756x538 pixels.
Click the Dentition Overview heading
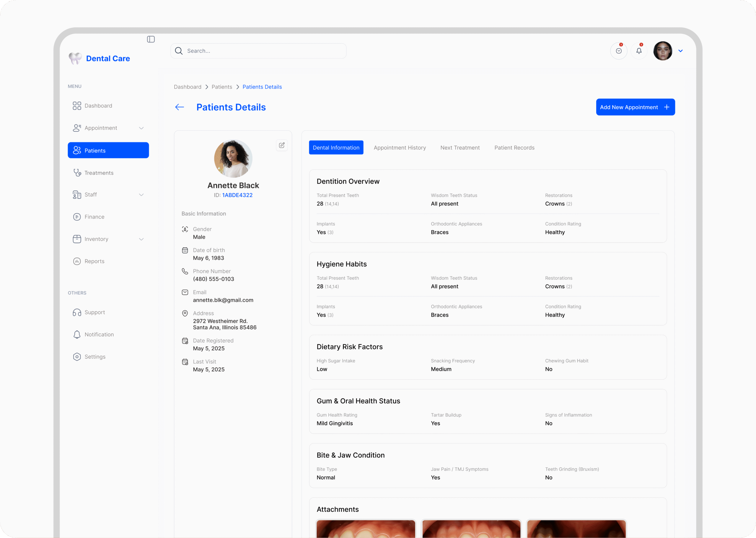click(348, 181)
